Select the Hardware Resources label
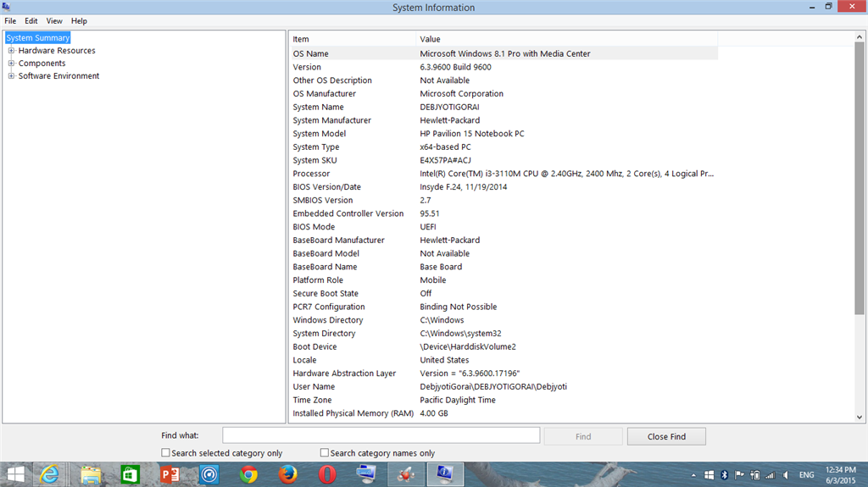 tap(57, 50)
